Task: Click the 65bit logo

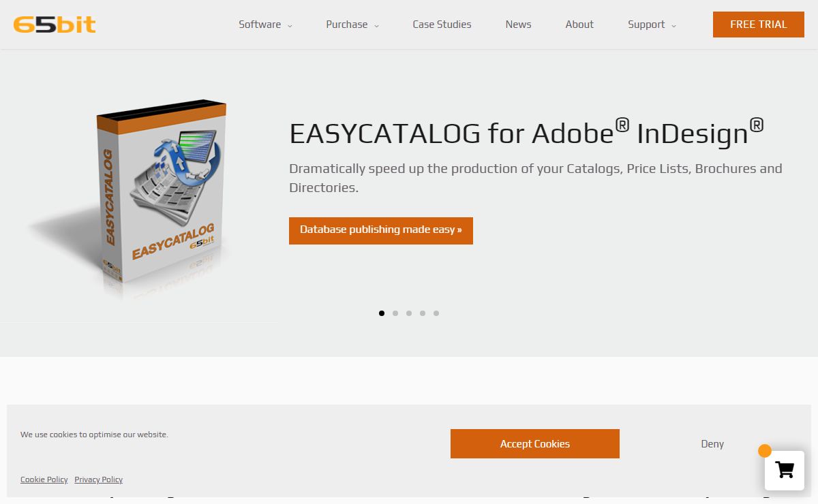Action: tap(55, 25)
